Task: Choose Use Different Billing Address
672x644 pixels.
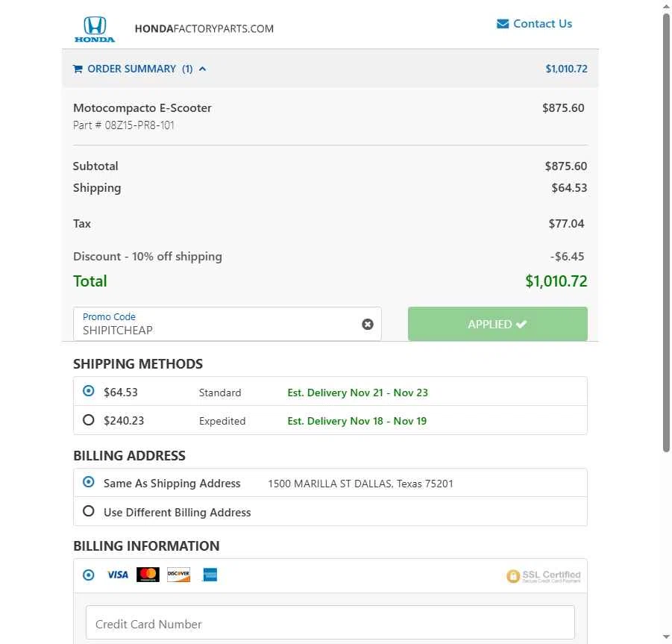Action: [x=88, y=511]
